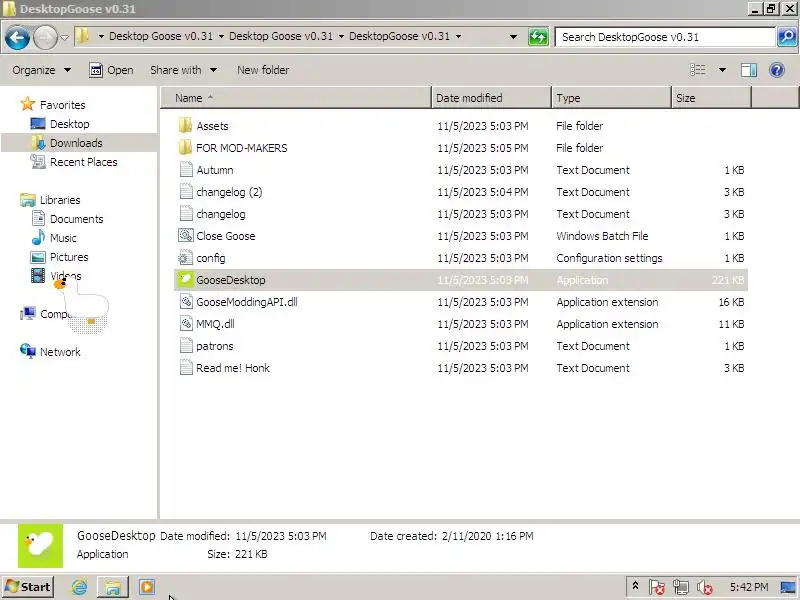
Task: Click the Windows Explorer taskbar icon
Action: click(113, 587)
